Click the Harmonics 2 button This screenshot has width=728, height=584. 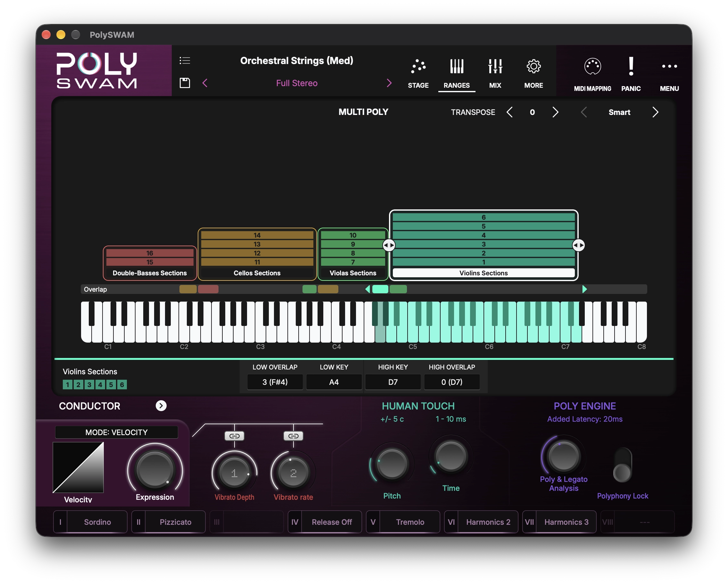[481, 522]
